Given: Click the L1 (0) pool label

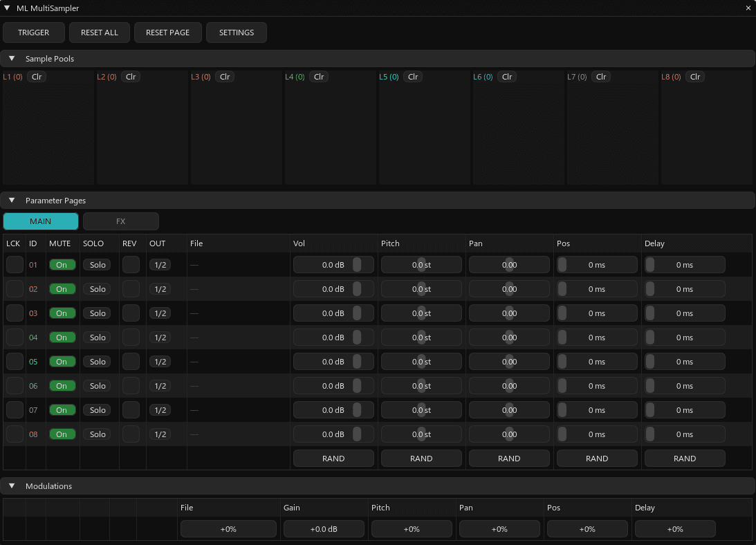Looking at the screenshot, I should tap(12, 77).
